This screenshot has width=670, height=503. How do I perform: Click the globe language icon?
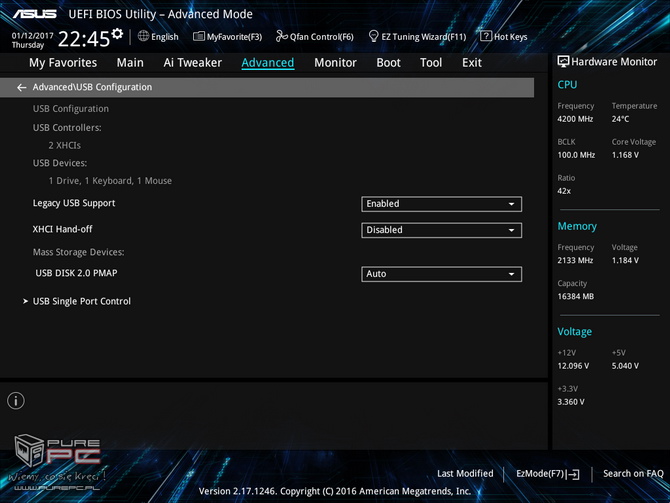143,36
